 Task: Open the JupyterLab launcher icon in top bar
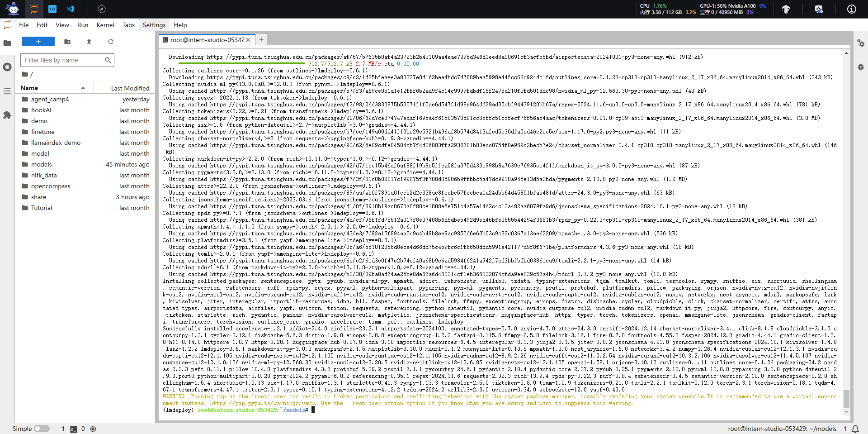coord(34,9)
